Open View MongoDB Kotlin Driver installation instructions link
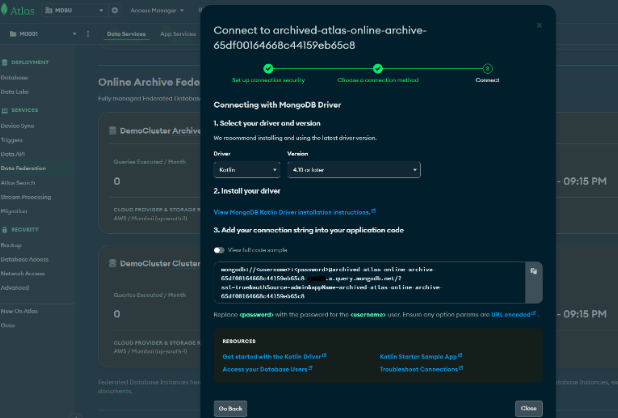 (294, 212)
